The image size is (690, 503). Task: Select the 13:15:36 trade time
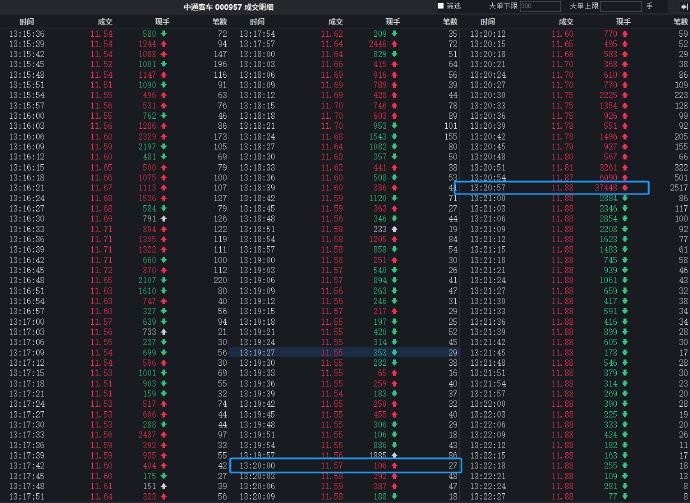point(27,34)
